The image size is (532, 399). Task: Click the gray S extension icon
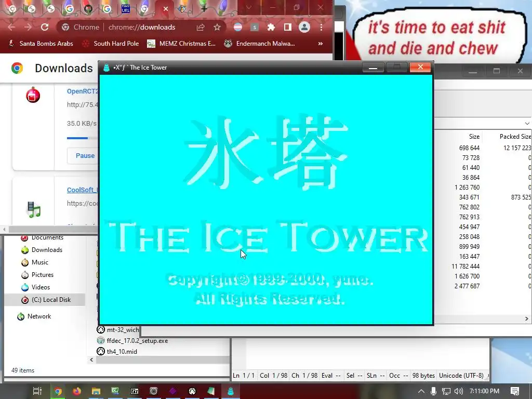pyautogui.click(x=255, y=27)
